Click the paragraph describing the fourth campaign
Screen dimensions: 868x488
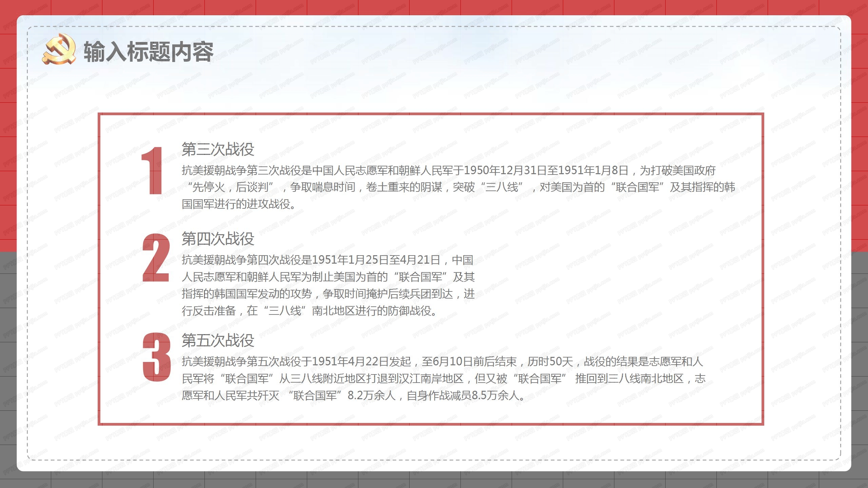(328, 285)
